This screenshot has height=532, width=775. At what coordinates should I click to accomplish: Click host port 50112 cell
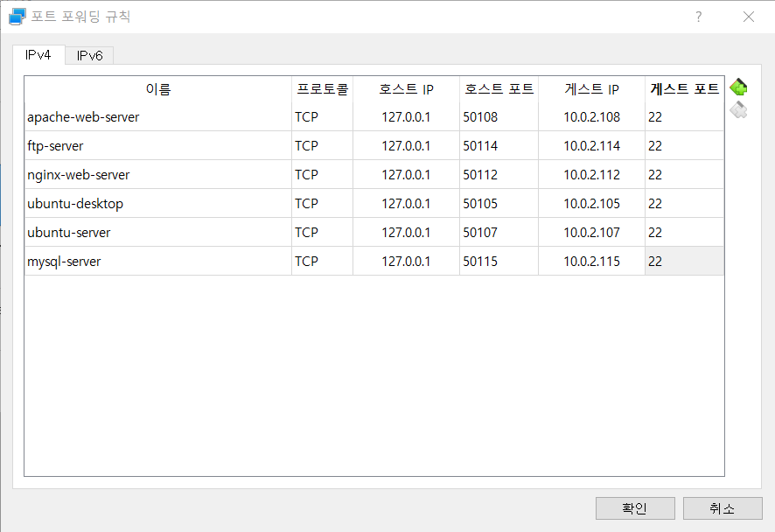pos(499,174)
